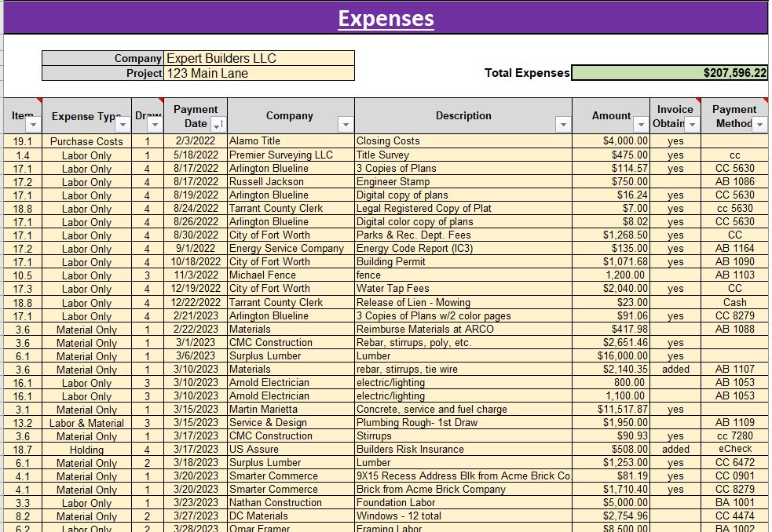Click the green Total Expenses amount cell
772x532 pixels.
click(x=669, y=73)
